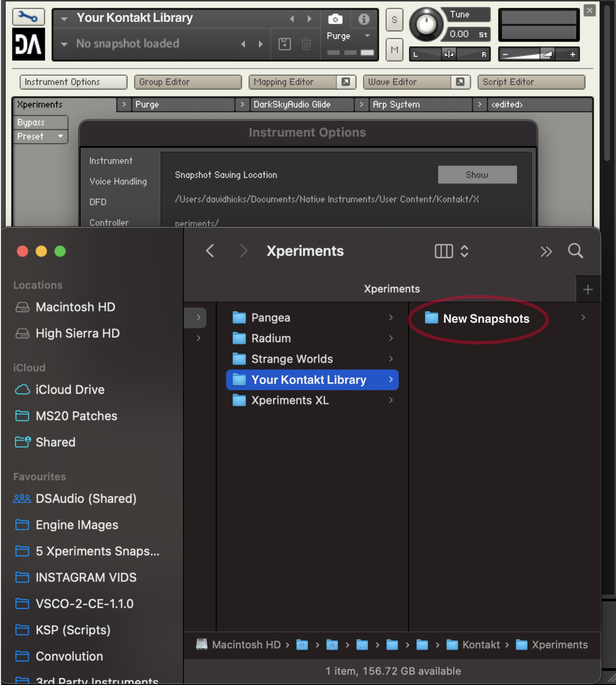Click Finder back navigation arrow

210,251
